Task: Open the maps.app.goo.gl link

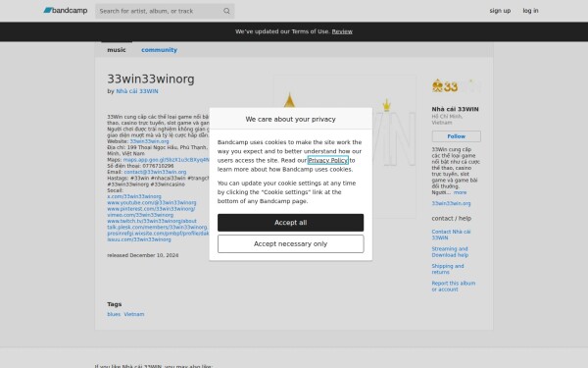Action: click(x=167, y=160)
